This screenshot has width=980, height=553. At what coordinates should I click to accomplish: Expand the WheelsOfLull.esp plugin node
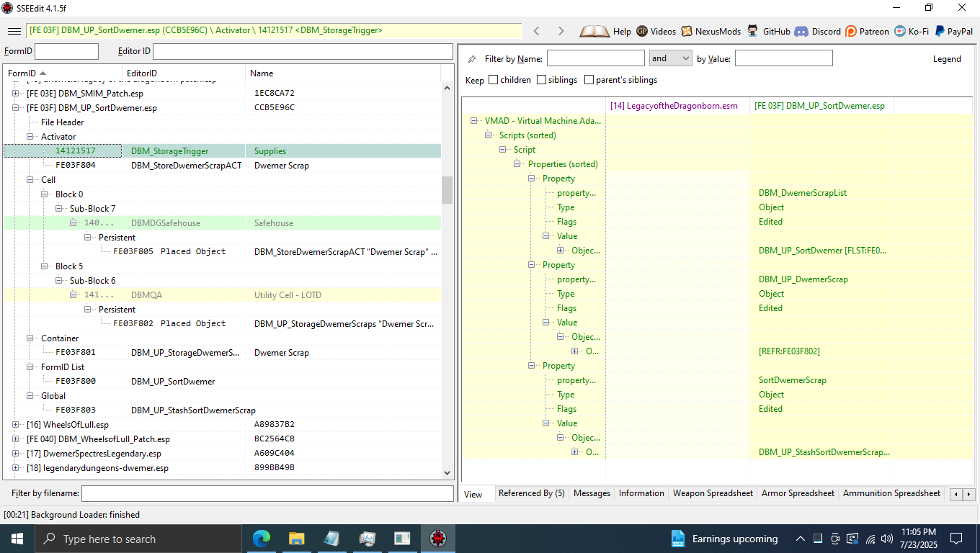pyautogui.click(x=16, y=425)
